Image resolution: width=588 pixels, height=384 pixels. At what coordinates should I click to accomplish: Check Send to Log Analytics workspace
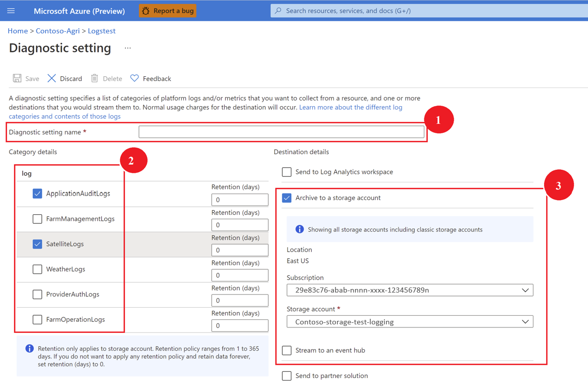286,172
